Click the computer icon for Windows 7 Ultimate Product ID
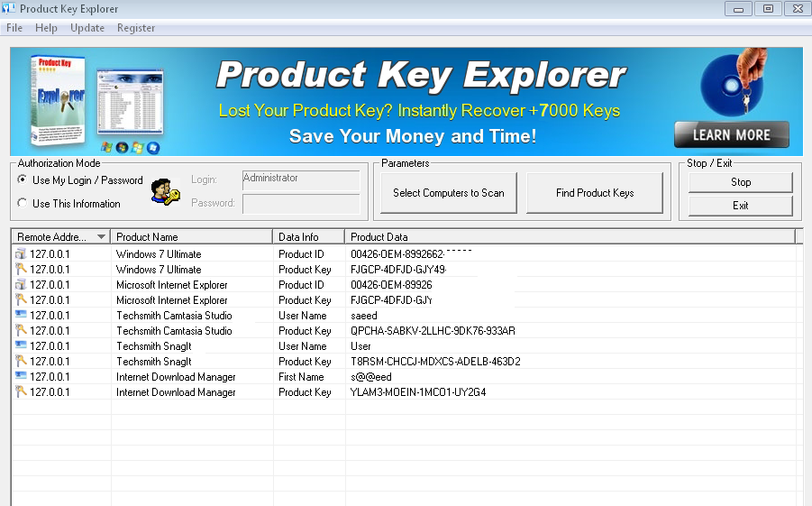Screen dimensions: 812x506 tap(21, 254)
